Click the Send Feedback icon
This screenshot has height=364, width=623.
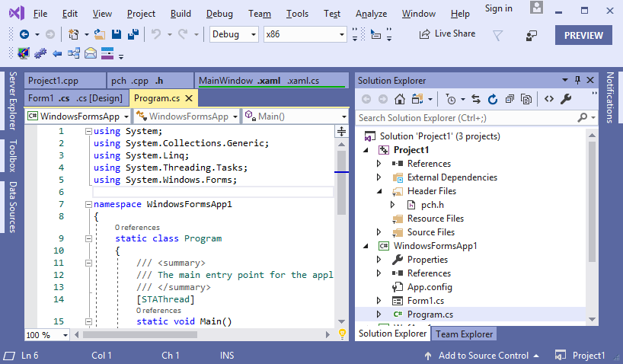pos(532,35)
